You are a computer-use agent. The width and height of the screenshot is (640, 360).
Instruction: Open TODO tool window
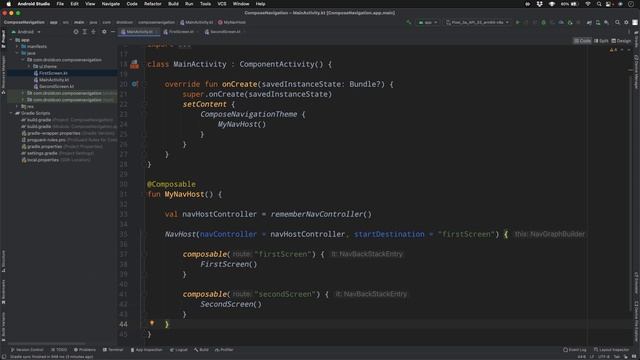[59, 350]
